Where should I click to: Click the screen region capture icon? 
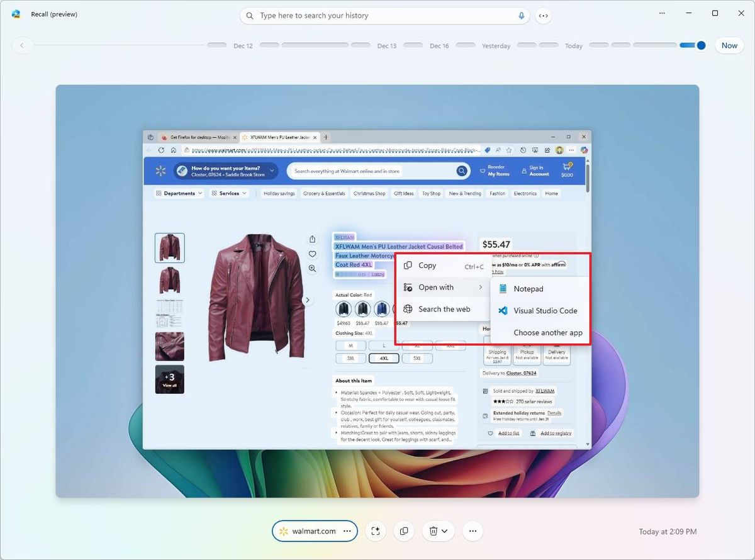click(376, 531)
